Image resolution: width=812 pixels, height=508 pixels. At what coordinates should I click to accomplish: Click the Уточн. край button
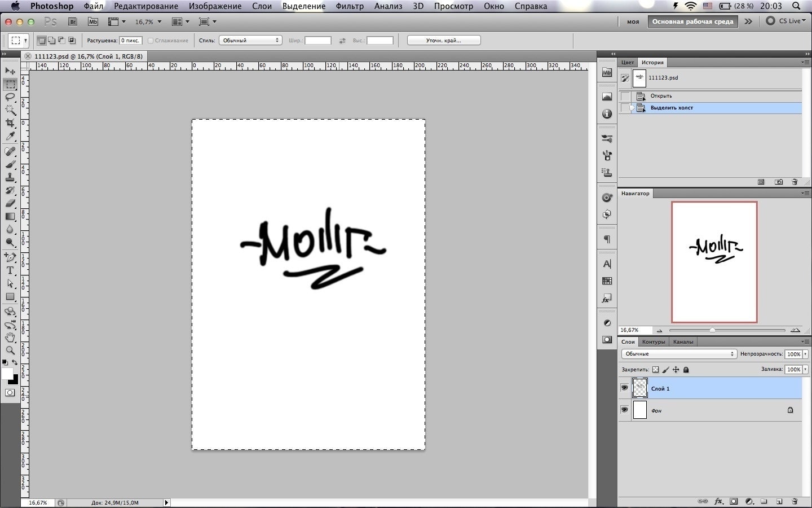(444, 41)
